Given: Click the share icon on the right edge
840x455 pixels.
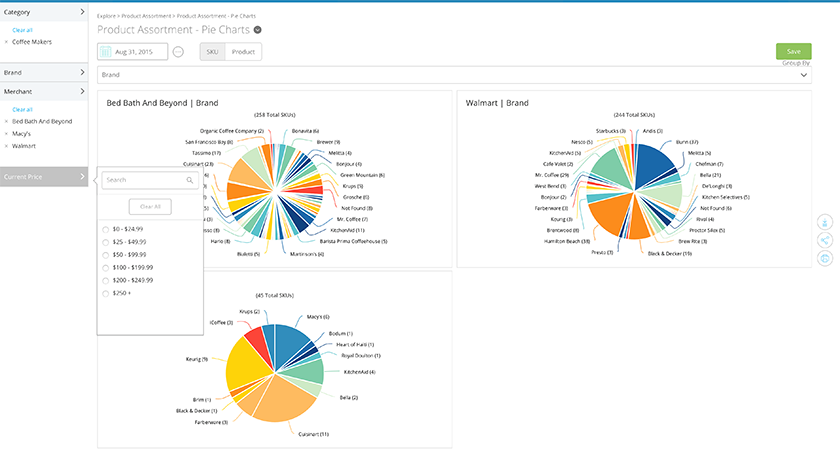Looking at the screenshot, I should coord(825,240).
